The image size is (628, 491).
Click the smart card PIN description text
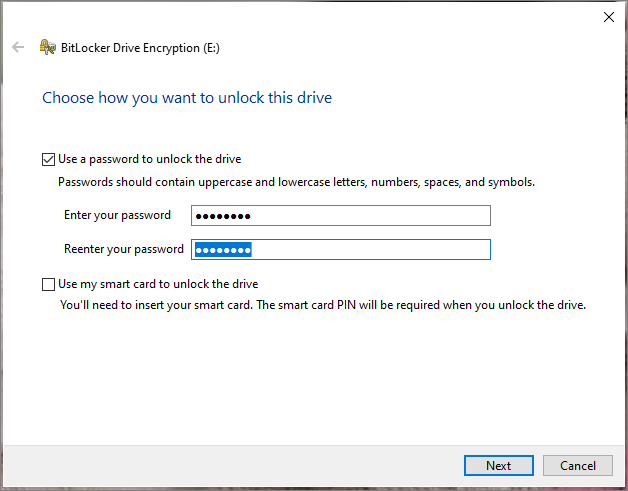point(323,305)
